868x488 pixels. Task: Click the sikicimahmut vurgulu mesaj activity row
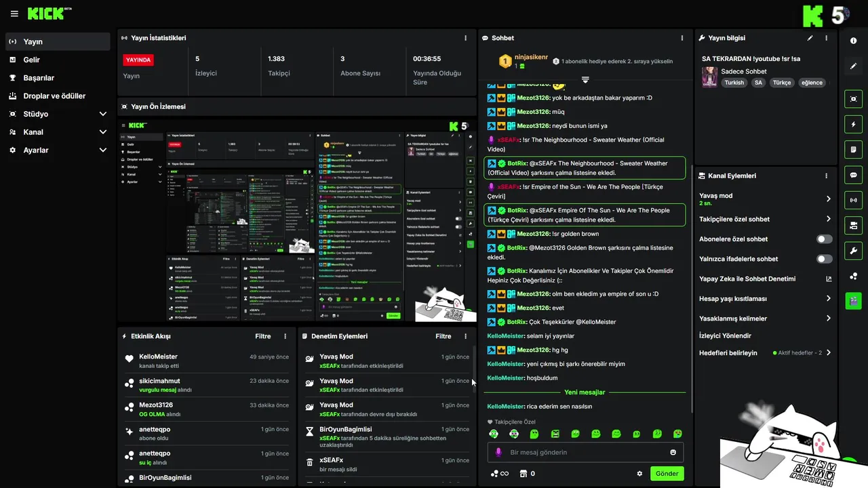point(207,385)
